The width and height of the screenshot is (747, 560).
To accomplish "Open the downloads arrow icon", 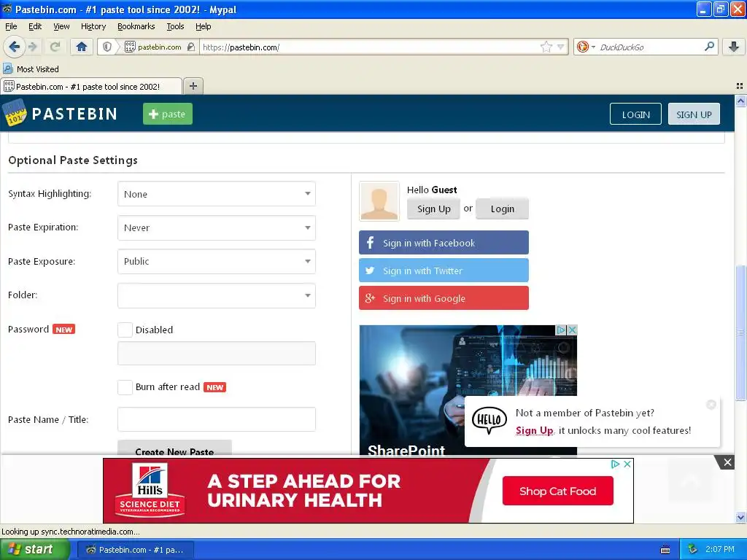I will coord(734,47).
